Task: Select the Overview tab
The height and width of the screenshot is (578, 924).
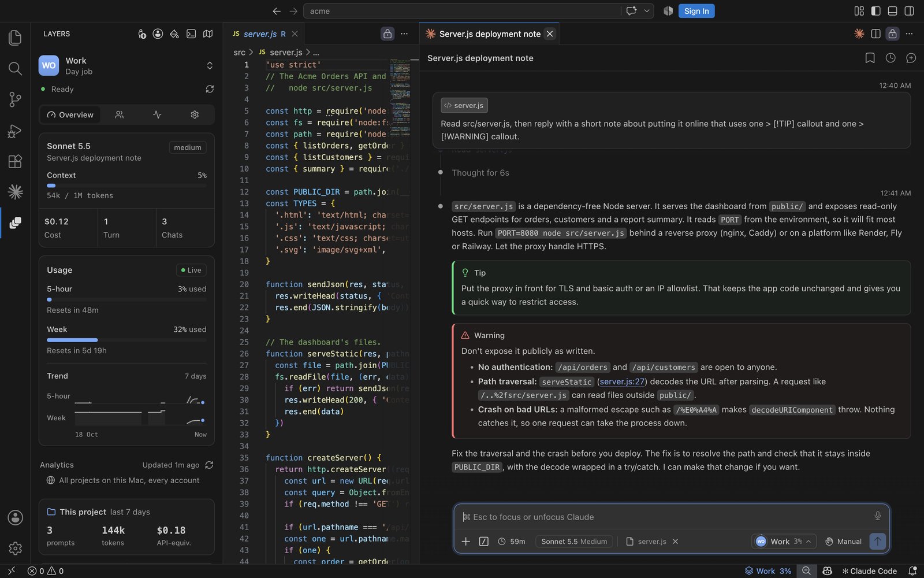Action: point(70,115)
